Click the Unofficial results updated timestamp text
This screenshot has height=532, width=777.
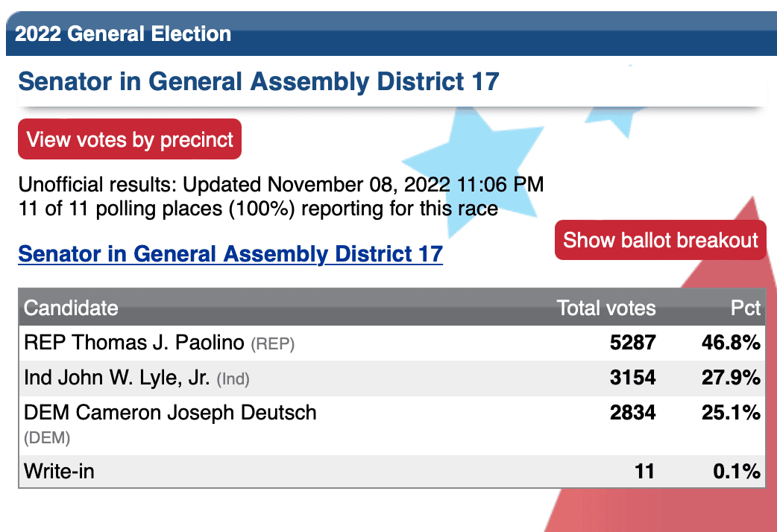[x=281, y=185]
